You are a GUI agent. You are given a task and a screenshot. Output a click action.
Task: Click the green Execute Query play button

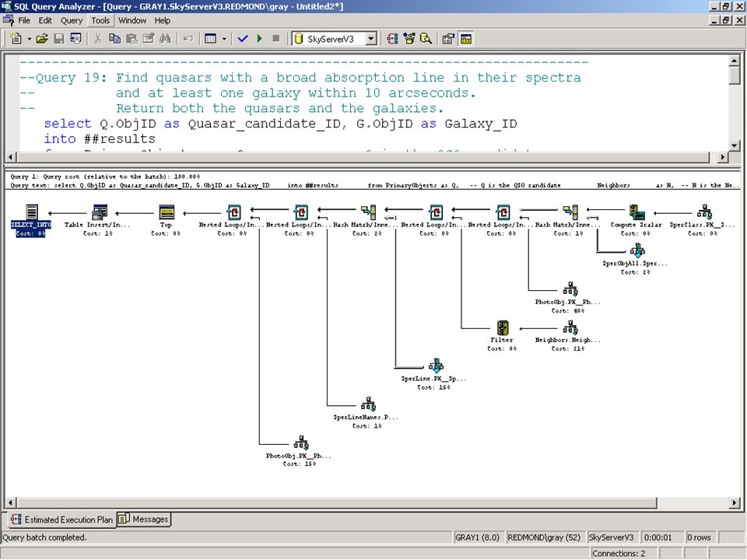pos(260,39)
